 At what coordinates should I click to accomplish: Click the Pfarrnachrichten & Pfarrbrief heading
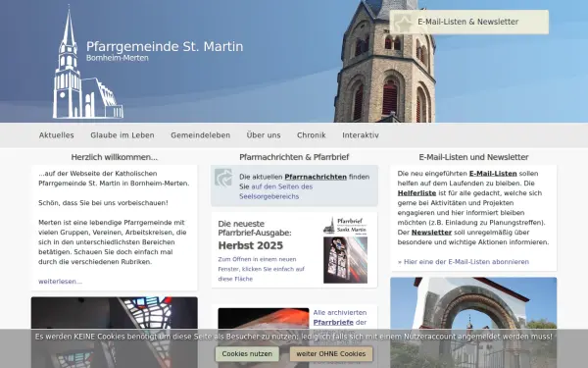pos(294,157)
